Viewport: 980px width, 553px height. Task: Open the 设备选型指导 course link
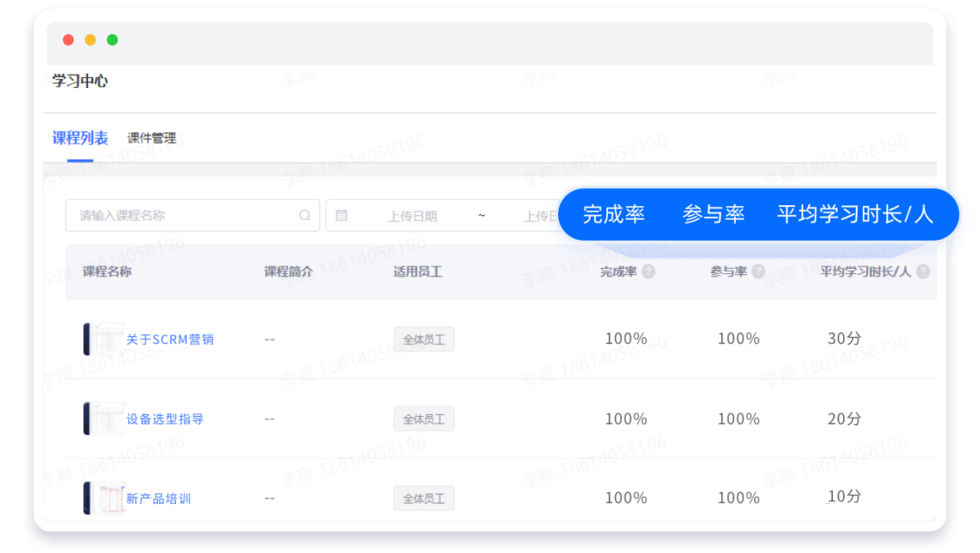165,419
